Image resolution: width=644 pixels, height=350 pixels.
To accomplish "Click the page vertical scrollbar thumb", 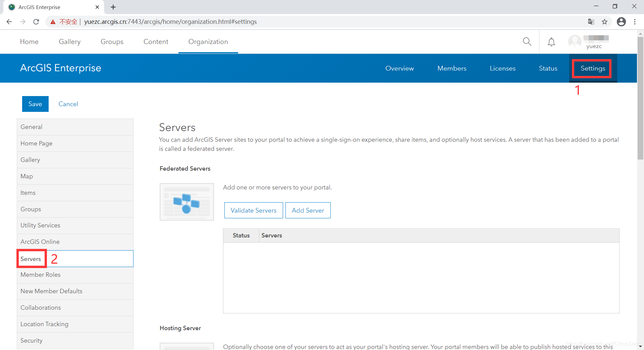I will pyautogui.click(x=640, y=98).
